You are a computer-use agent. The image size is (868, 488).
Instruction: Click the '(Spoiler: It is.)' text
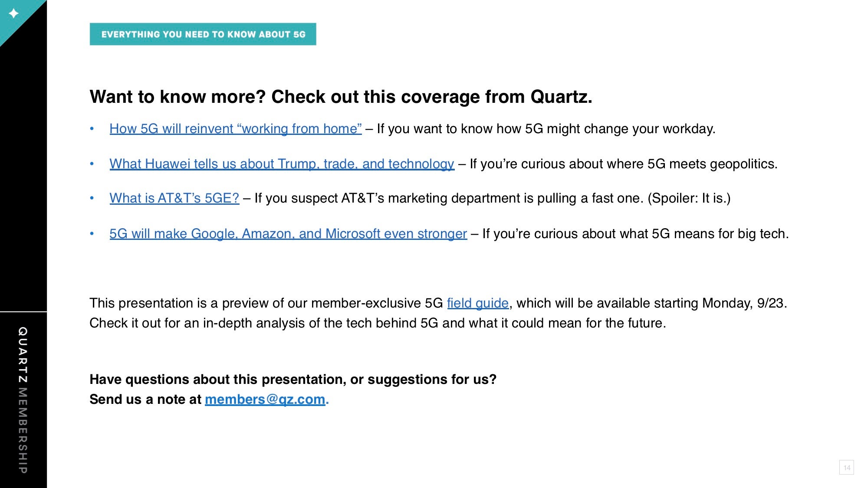tap(689, 198)
